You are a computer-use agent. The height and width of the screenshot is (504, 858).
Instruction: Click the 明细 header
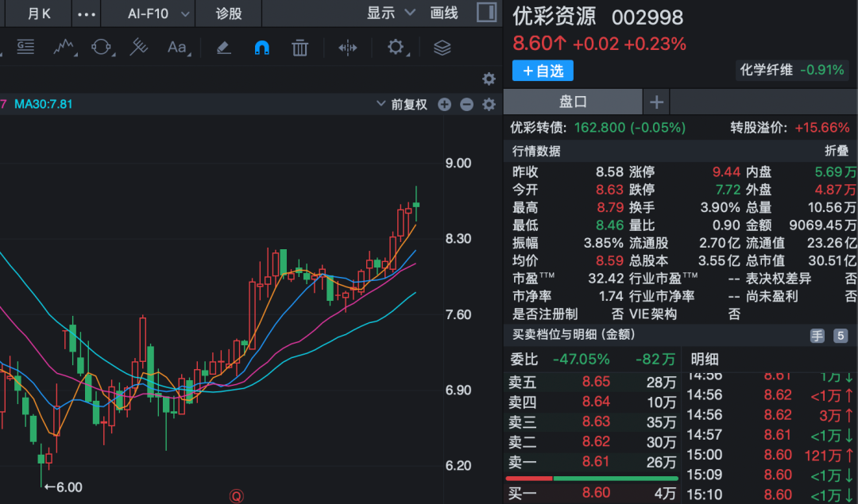tap(704, 360)
